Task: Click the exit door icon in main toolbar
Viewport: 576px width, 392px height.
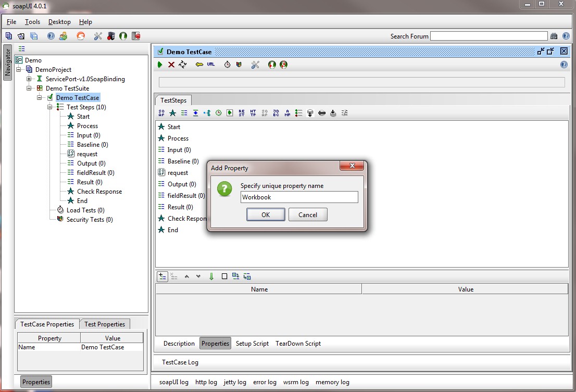Action: point(136,36)
